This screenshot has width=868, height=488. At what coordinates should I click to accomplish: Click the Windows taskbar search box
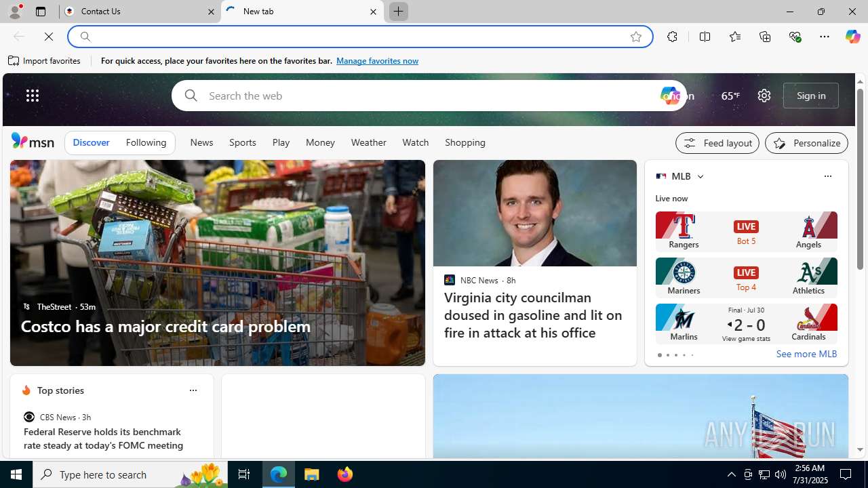click(129, 474)
